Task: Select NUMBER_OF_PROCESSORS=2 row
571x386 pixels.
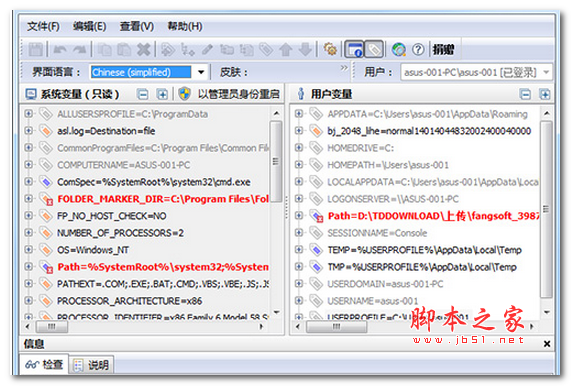Action: 120,233
